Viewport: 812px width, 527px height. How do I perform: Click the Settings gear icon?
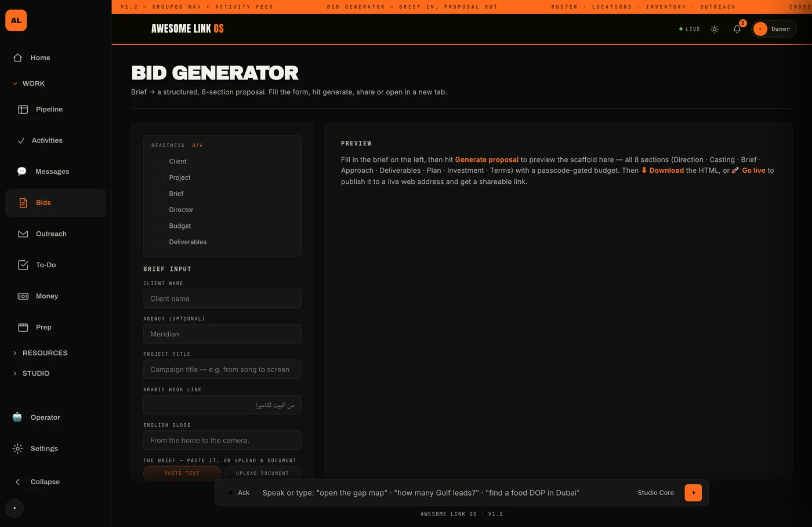[x=18, y=448]
